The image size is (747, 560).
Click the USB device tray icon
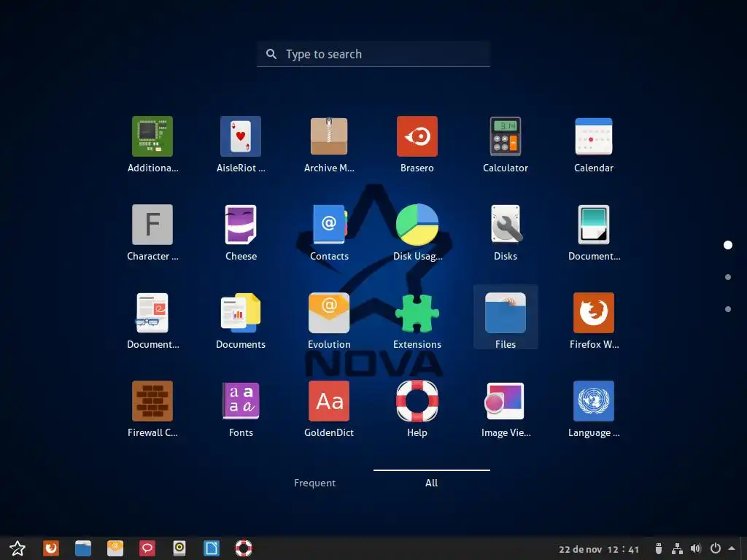tap(659, 549)
